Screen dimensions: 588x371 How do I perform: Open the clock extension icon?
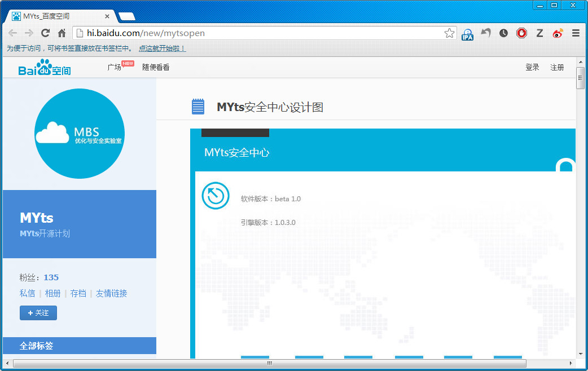pyautogui.click(x=503, y=33)
